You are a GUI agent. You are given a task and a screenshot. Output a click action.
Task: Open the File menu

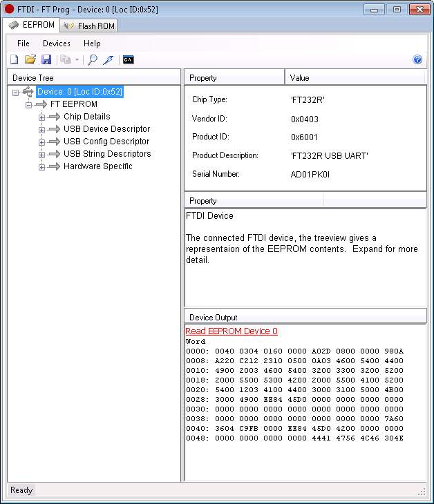point(23,43)
